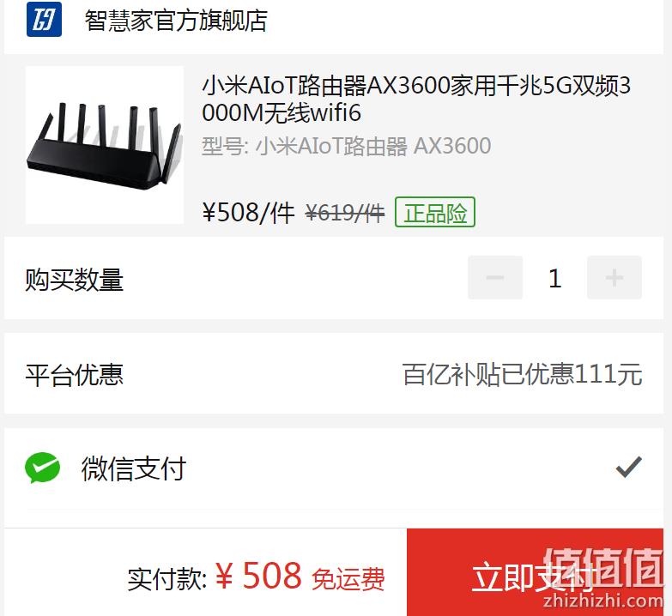View the router product thumbnail
The image size is (672, 616).
coord(105,145)
